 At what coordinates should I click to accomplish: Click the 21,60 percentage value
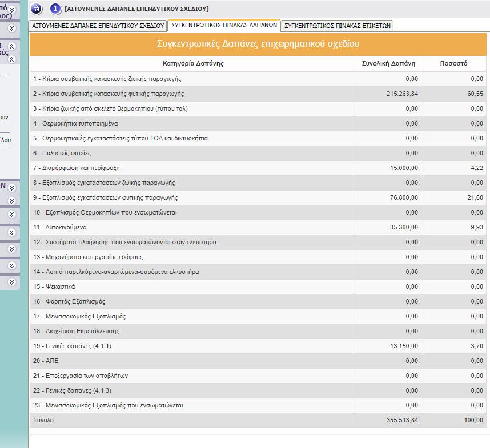click(x=475, y=197)
